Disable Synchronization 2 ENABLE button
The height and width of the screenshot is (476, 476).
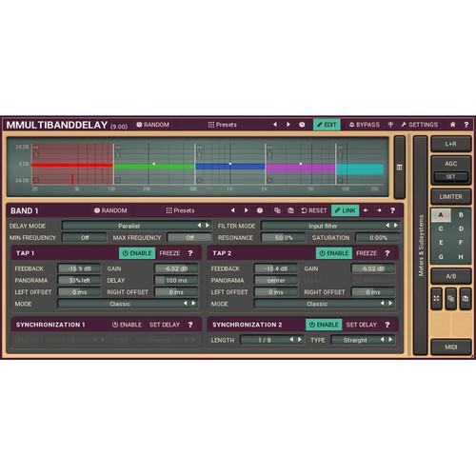tap(324, 325)
